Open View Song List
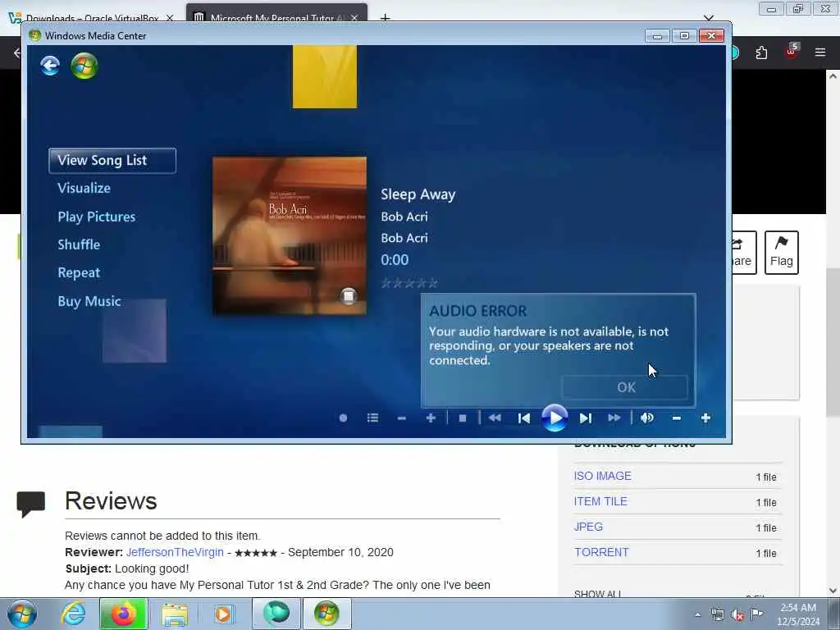Screen dimensions: 840x630 [112, 160]
